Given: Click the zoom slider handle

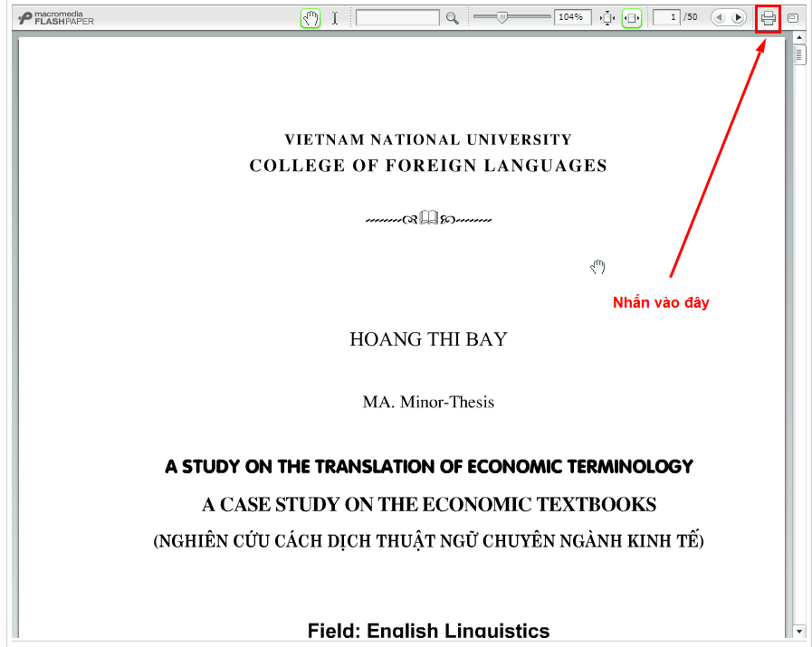Looking at the screenshot, I should pyautogui.click(x=503, y=16).
